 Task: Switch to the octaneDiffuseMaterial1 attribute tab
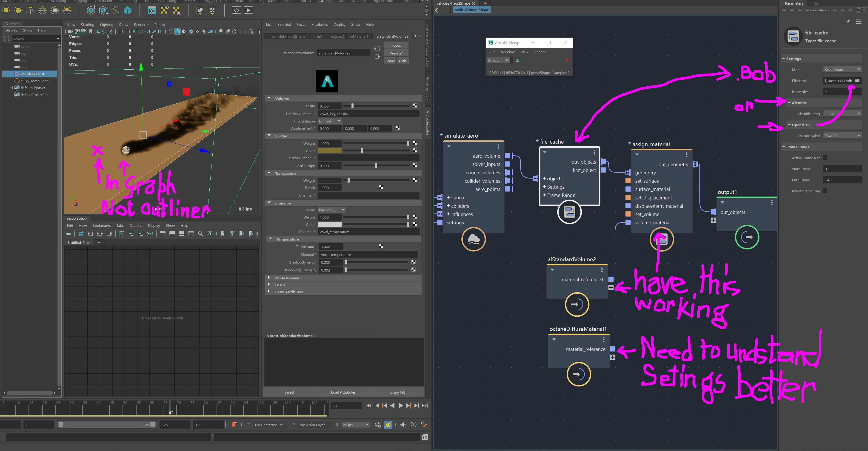coord(349,36)
